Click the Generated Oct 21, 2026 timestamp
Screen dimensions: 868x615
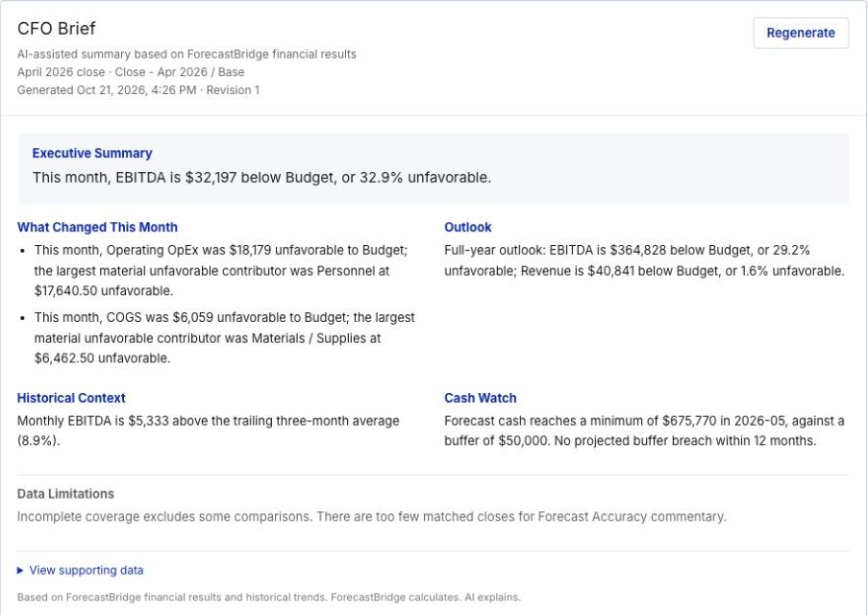pos(138,90)
